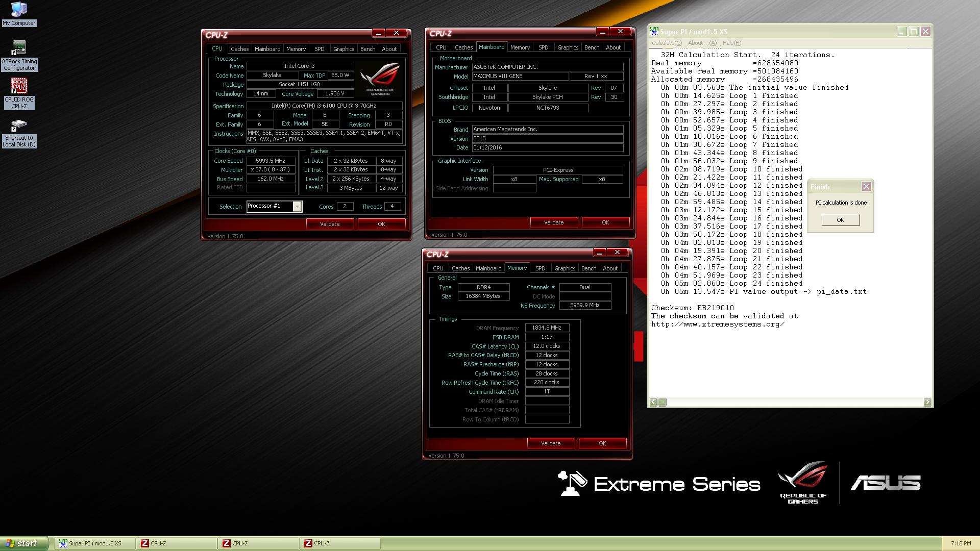Click the motherboard model MAXIMUS VIII GENE

[520, 76]
